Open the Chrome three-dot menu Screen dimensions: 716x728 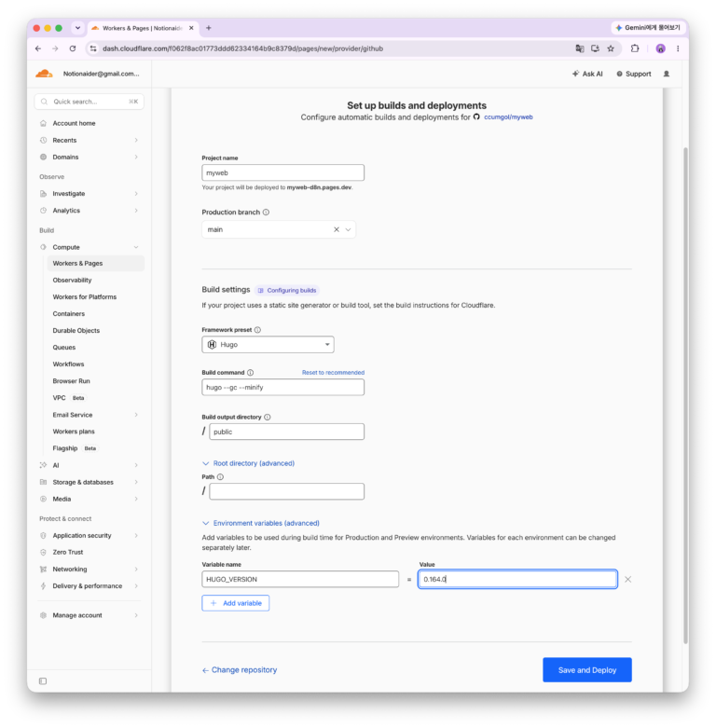[x=678, y=48]
